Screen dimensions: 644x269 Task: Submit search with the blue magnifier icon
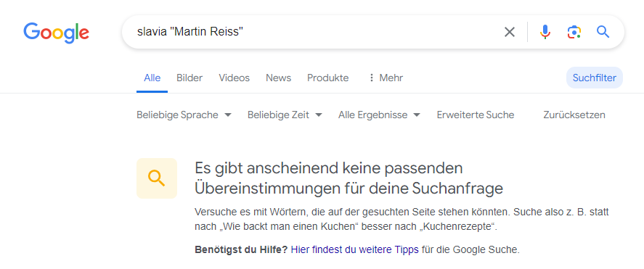tap(603, 32)
